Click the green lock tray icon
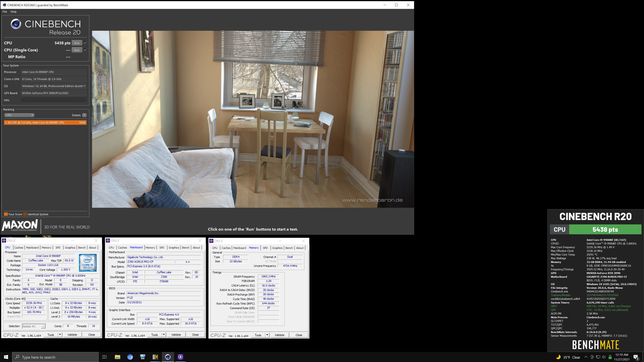This screenshot has height=362, width=644. coord(610,357)
